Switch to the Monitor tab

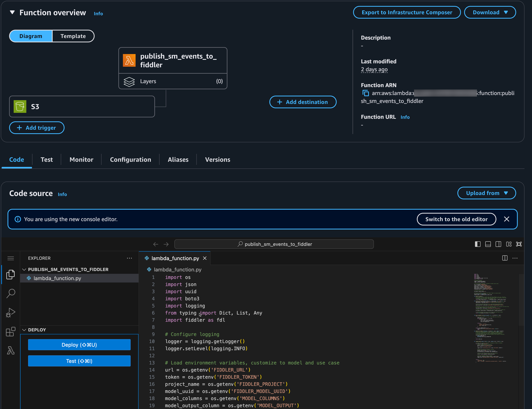[x=81, y=159]
